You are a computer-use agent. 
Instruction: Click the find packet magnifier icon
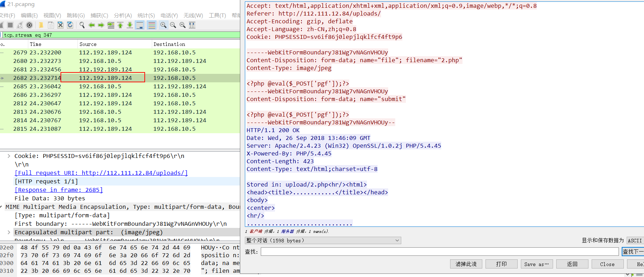[82, 25]
